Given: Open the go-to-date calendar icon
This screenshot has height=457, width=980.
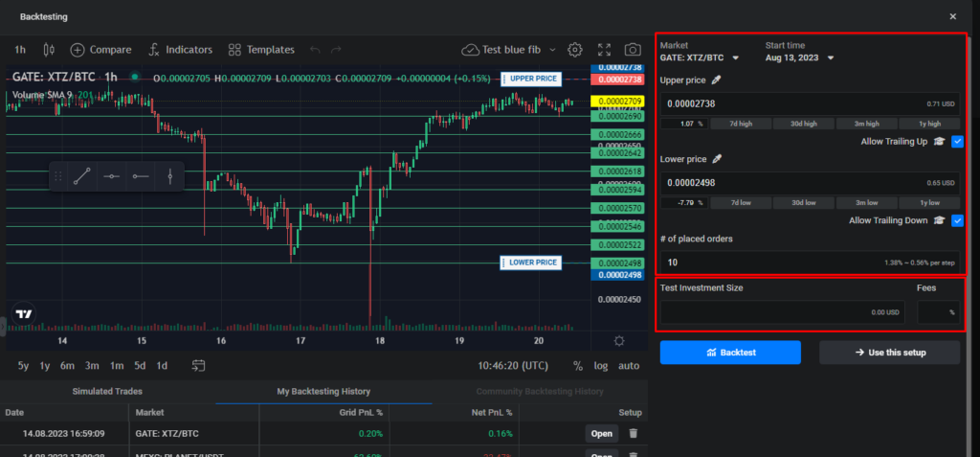Looking at the screenshot, I should click(x=198, y=365).
